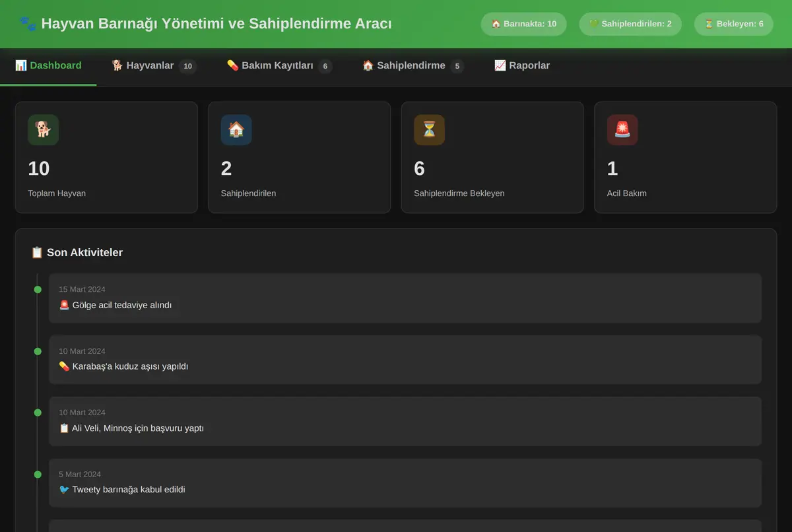Click the siren icon in Gölge activity entry

(x=64, y=305)
